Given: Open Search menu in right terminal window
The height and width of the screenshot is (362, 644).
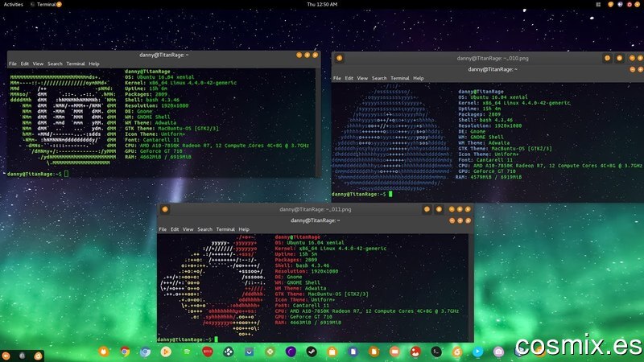Looking at the screenshot, I should coord(379,78).
